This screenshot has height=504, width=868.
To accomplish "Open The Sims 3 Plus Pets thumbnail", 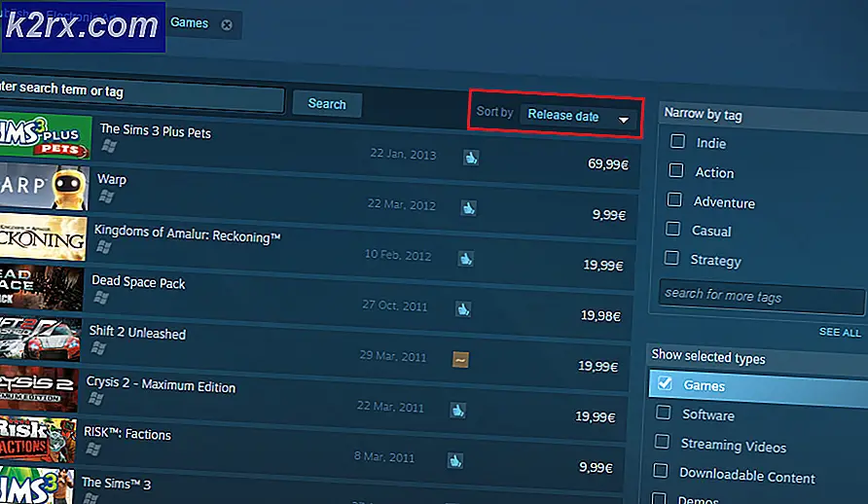I will pos(46,136).
